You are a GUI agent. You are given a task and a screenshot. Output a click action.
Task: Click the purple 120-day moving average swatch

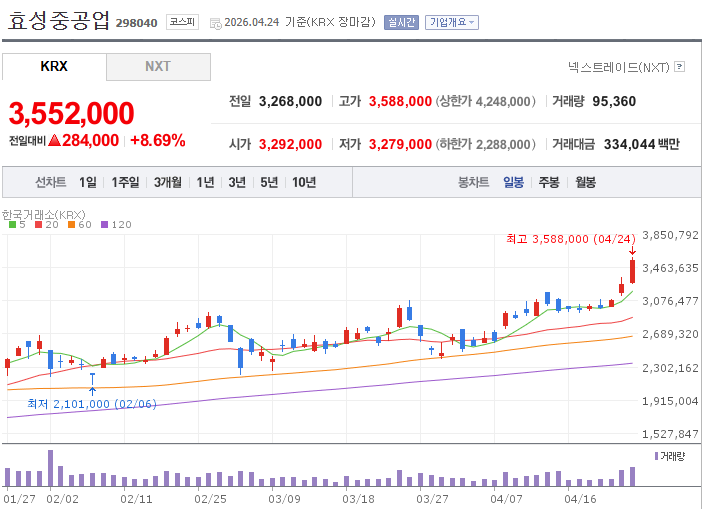point(104,225)
